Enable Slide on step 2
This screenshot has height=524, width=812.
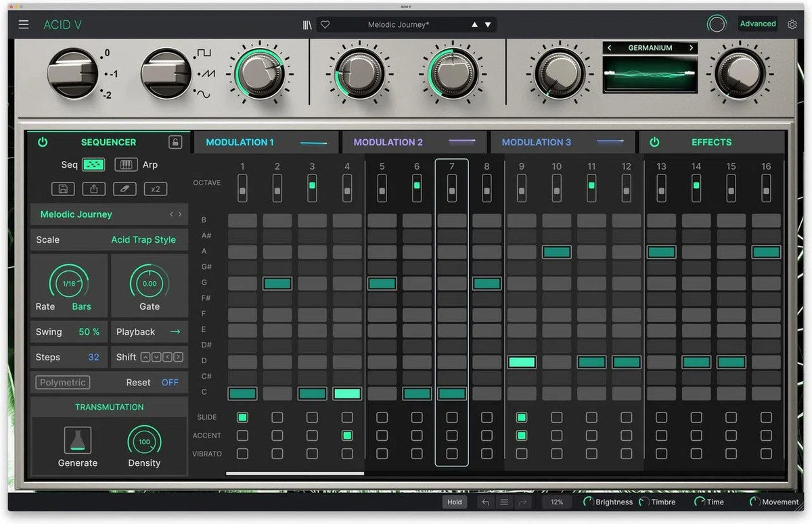[x=277, y=417]
